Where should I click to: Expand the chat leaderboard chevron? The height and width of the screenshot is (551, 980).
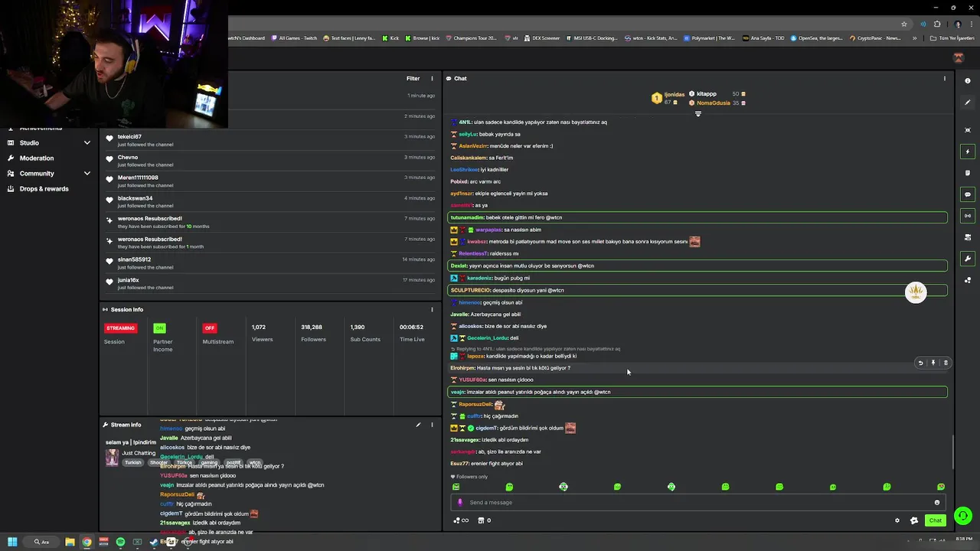[697, 113]
